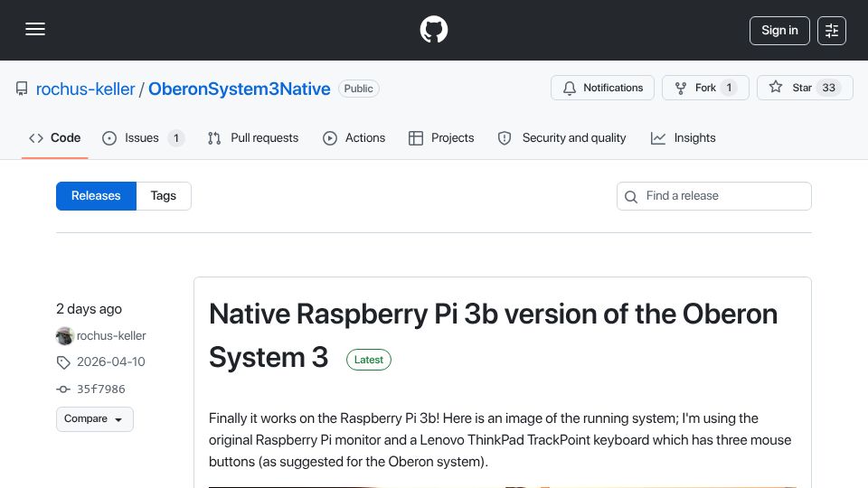Switch to the Code tab
The height and width of the screenshot is (488, 868).
[55, 137]
